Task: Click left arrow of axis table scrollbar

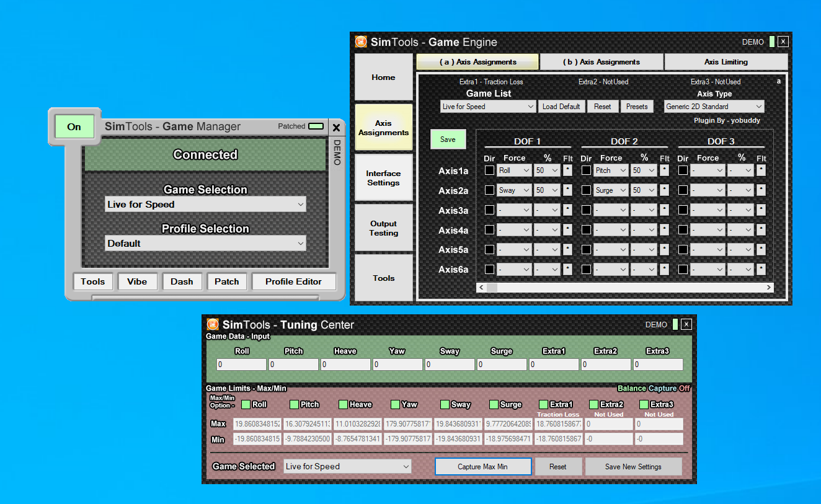Action: point(481,288)
